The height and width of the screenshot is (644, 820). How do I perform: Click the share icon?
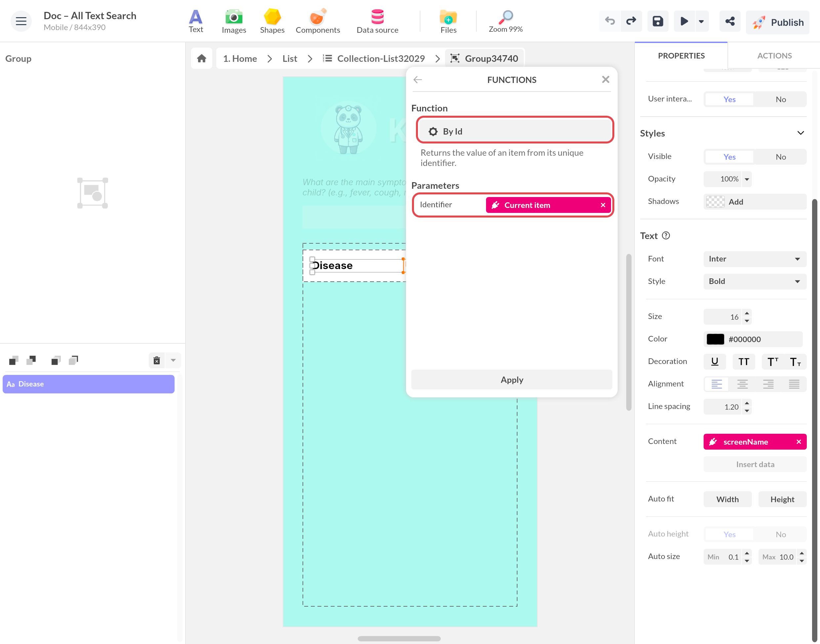(730, 21)
